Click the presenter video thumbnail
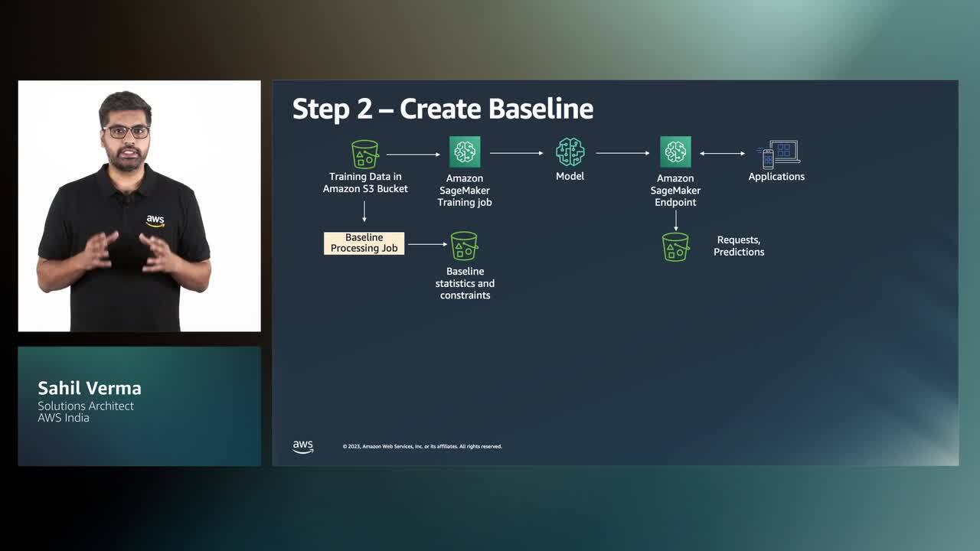 [x=139, y=206]
